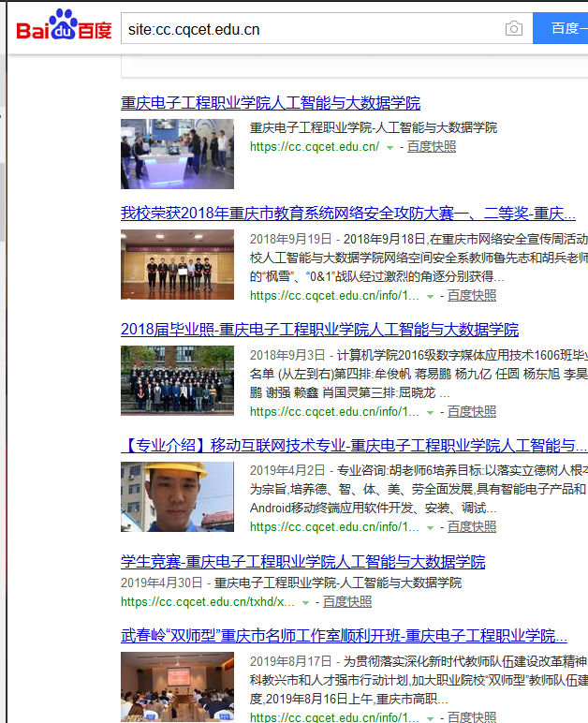588x723 pixels.
Task: Open image search via camera icon
Action: (x=513, y=29)
